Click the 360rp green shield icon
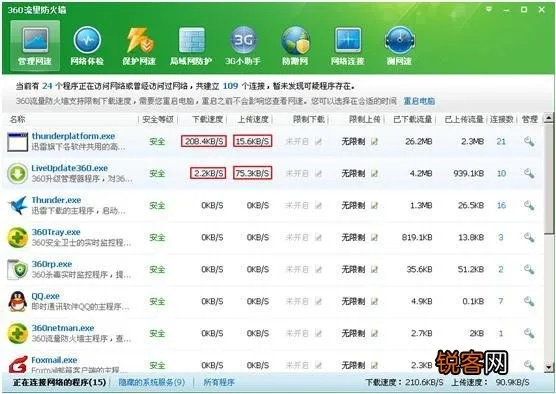Image resolution: width=556 pixels, height=394 pixels. pos(17,270)
